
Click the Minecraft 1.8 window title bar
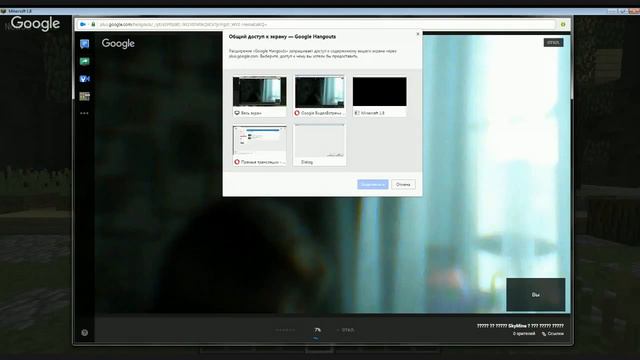(x=320, y=11)
